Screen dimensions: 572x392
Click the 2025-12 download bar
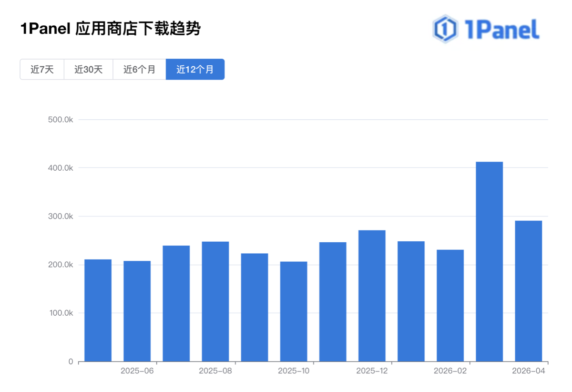click(372, 296)
